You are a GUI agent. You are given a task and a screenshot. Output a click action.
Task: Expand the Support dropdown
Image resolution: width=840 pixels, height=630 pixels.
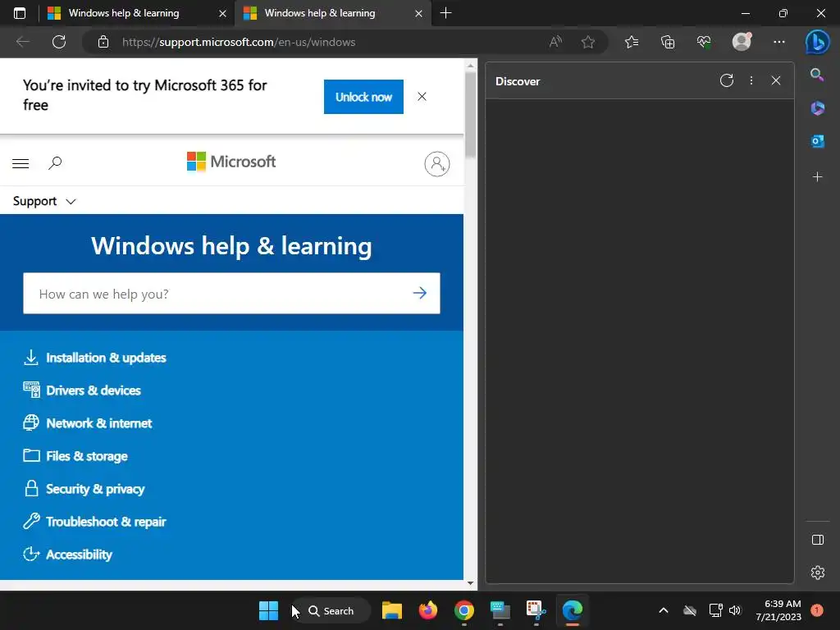coord(44,201)
